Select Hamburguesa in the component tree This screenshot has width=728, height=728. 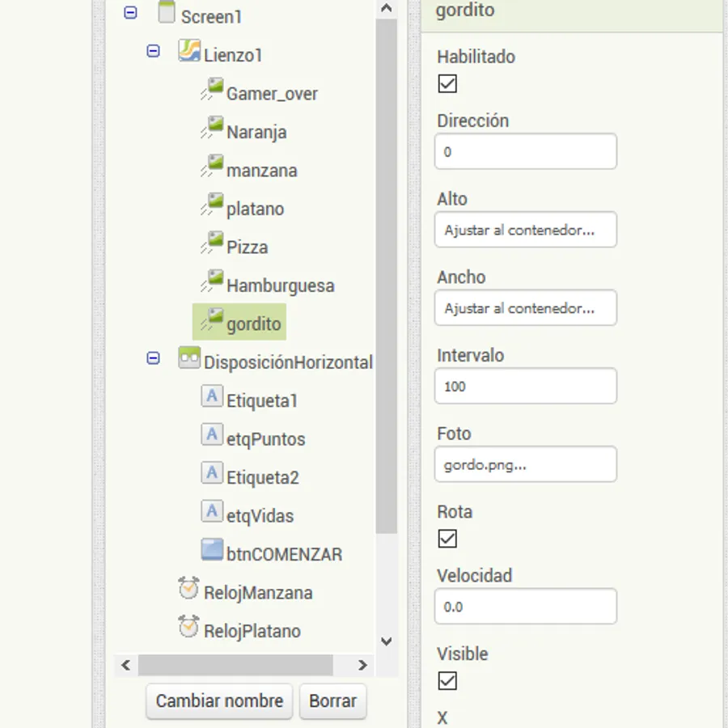pyautogui.click(x=280, y=286)
